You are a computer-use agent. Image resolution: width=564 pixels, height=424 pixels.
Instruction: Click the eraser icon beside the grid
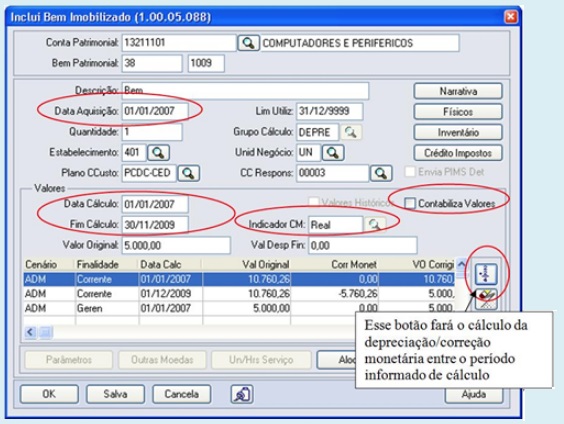tap(486, 299)
